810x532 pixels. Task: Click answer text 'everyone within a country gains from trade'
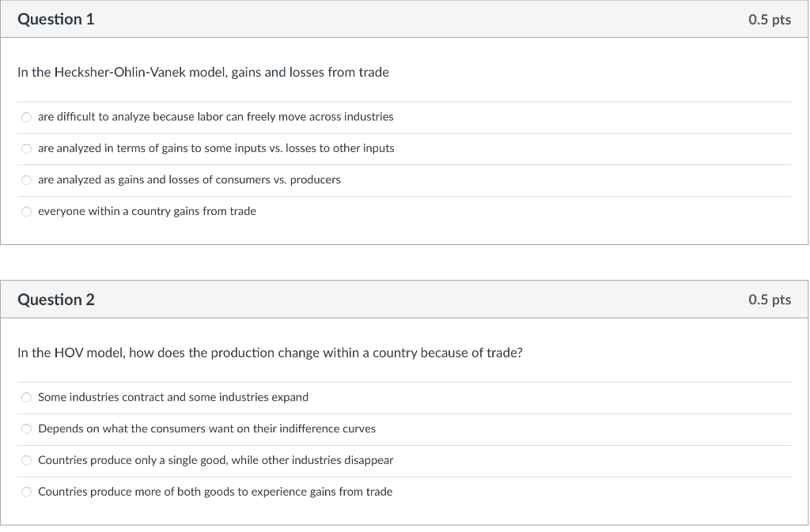click(146, 211)
